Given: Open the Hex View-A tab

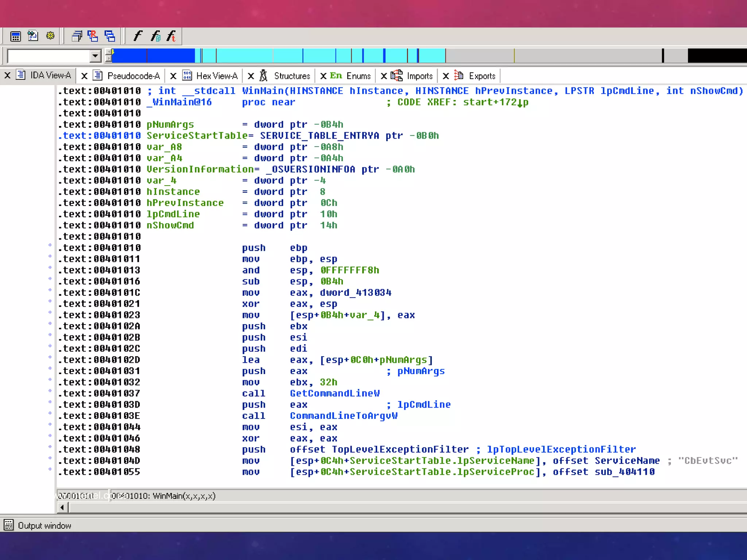Looking at the screenshot, I should [217, 76].
